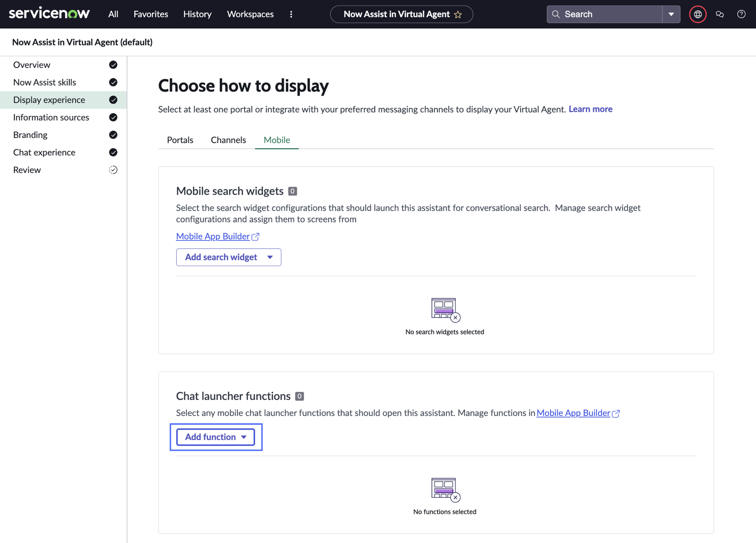Click the Branding checkmark icon
This screenshot has height=543, width=756.
tap(113, 135)
